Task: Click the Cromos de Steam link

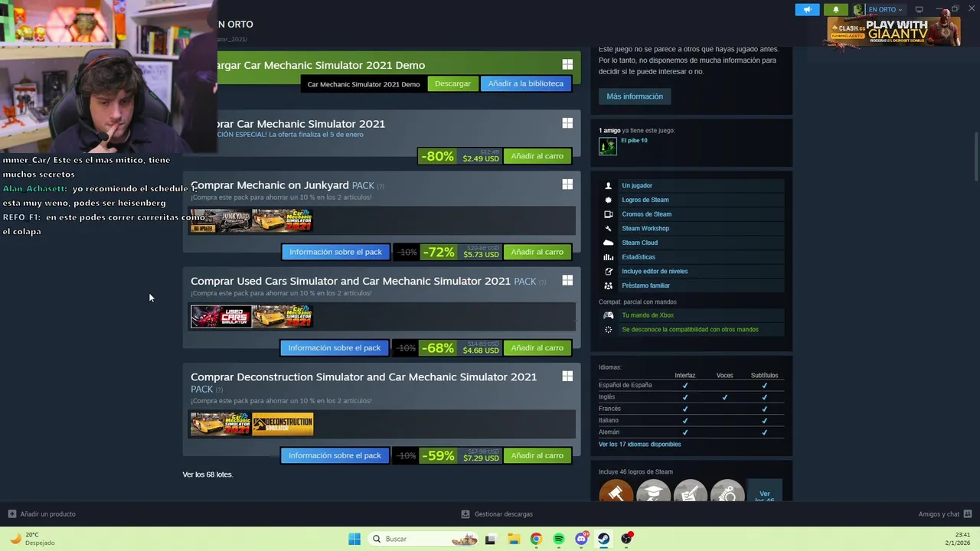Action: (x=647, y=214)
